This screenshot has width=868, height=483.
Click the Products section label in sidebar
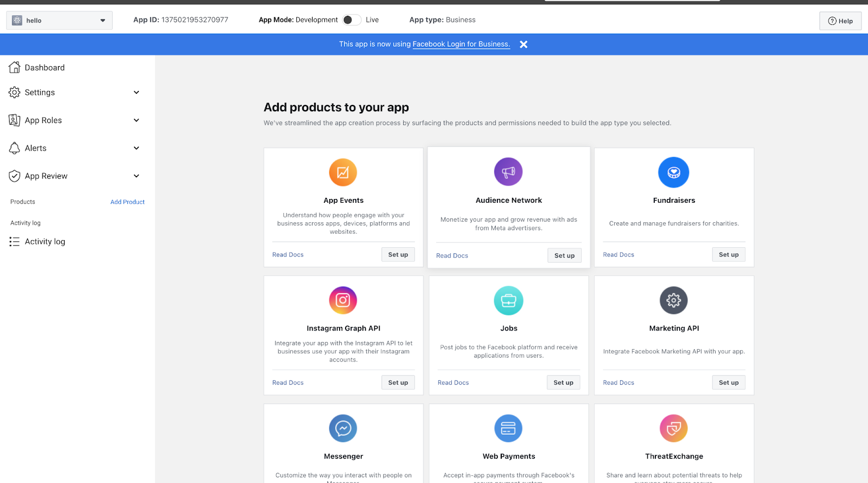click(23, 202)
